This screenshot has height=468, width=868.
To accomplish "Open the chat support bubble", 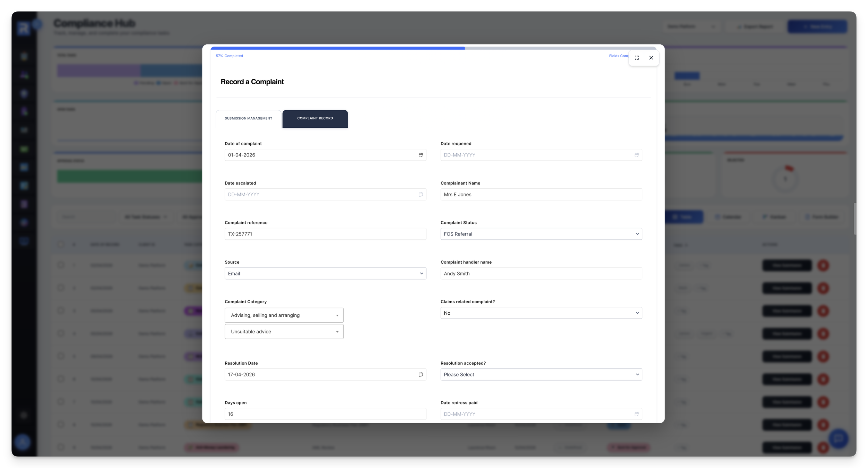I will pos(838,439).
